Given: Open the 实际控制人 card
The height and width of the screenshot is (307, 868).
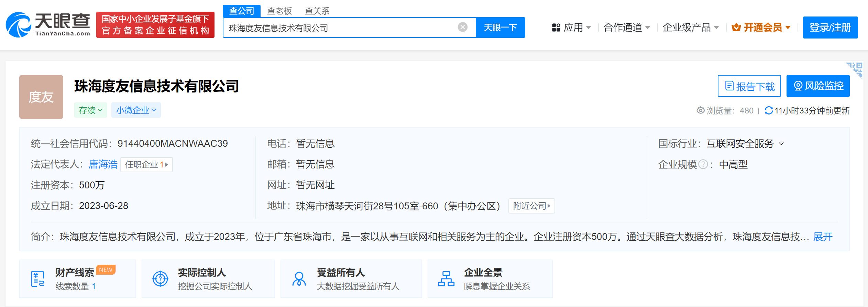Looking at the screenshot, I should pyautogui.click(x=208, y=279).
